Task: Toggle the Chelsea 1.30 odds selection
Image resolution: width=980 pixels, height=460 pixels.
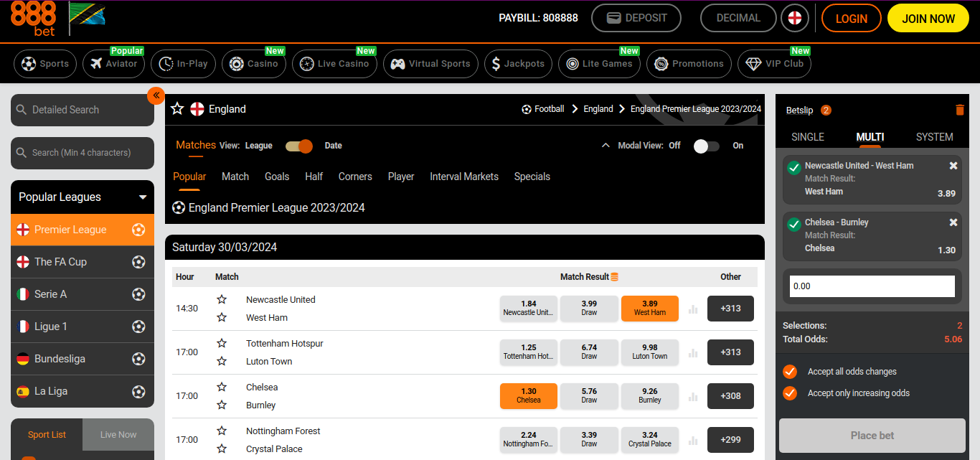Action: pyautogui.click(x=529, y=395)
